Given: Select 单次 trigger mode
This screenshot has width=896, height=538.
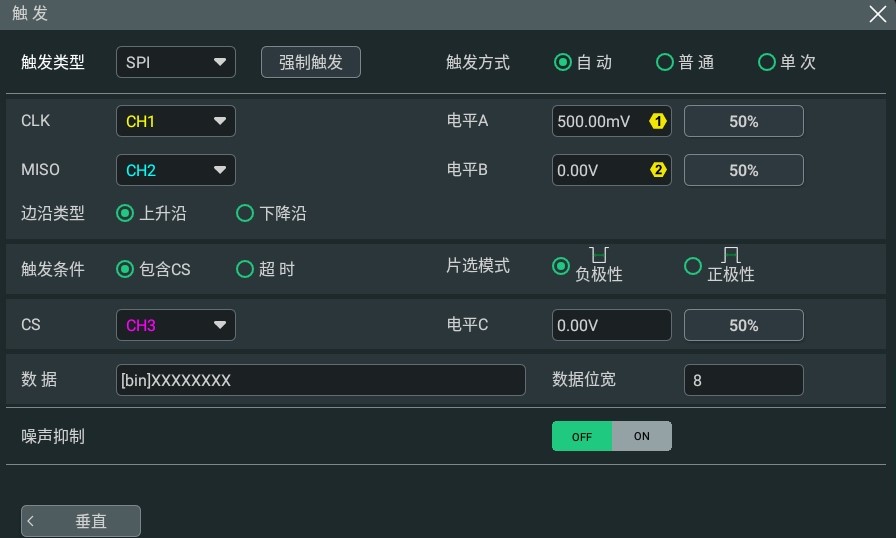Looking at the screenshot, I should [x=787, y=62].
